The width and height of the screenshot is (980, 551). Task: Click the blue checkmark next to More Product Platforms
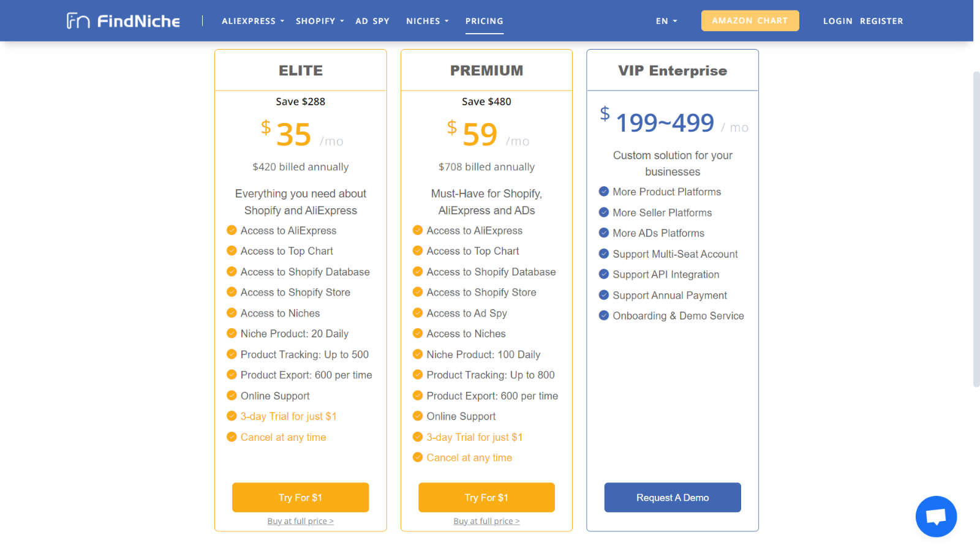click(x=604, y=192)
